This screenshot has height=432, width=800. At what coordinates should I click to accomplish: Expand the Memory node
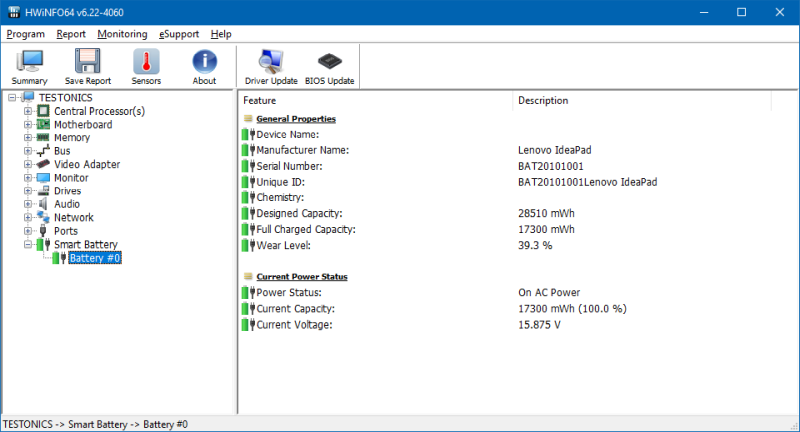tap(28, 138)
